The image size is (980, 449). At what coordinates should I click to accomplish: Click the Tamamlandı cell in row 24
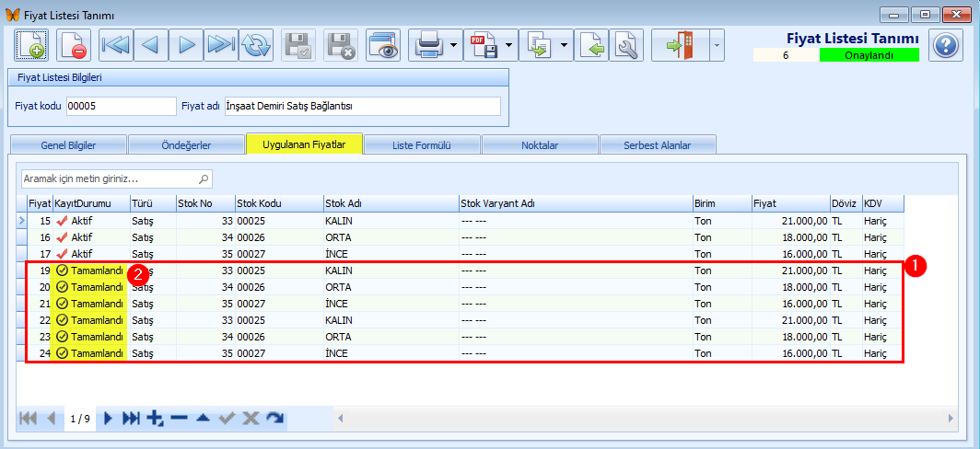tap(90, 352)
